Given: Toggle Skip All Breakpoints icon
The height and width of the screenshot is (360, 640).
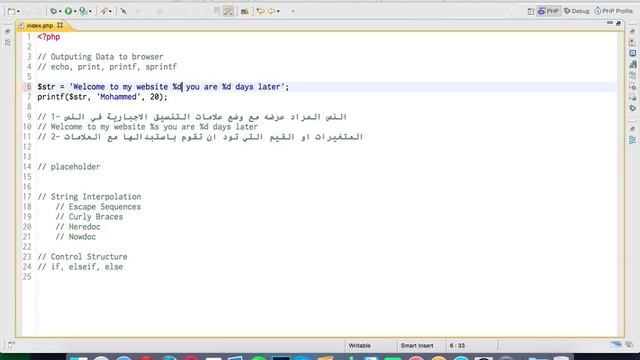Looking at the screenshot, I should [123, 11].
